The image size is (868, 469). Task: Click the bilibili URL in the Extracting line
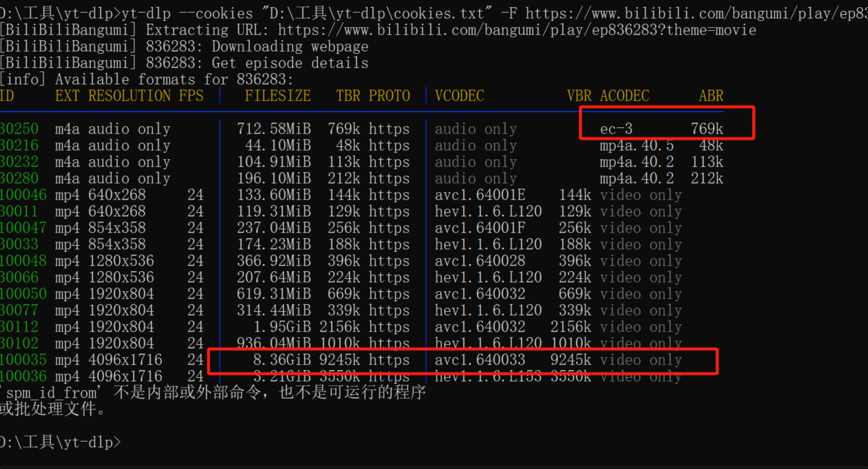(517, 30)
